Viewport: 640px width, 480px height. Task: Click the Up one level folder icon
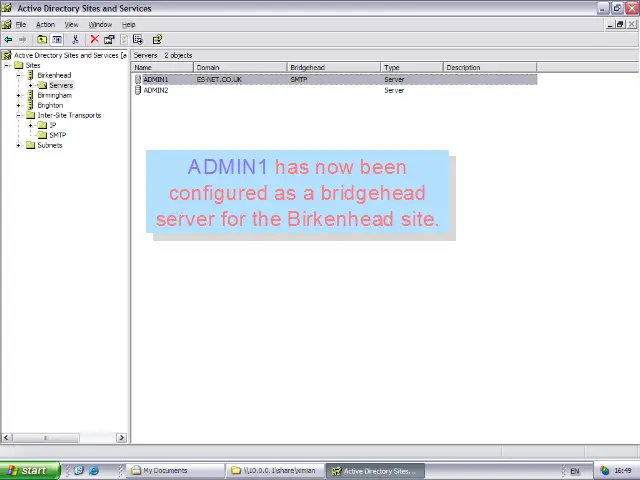(42, 40)
